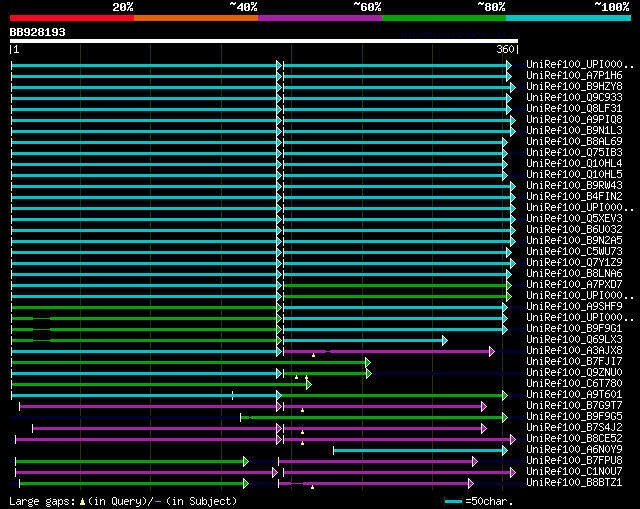This screenshot has width=640, height=509.
Task: Click the Large gaps legend text
Action: [x=123, y=501]
